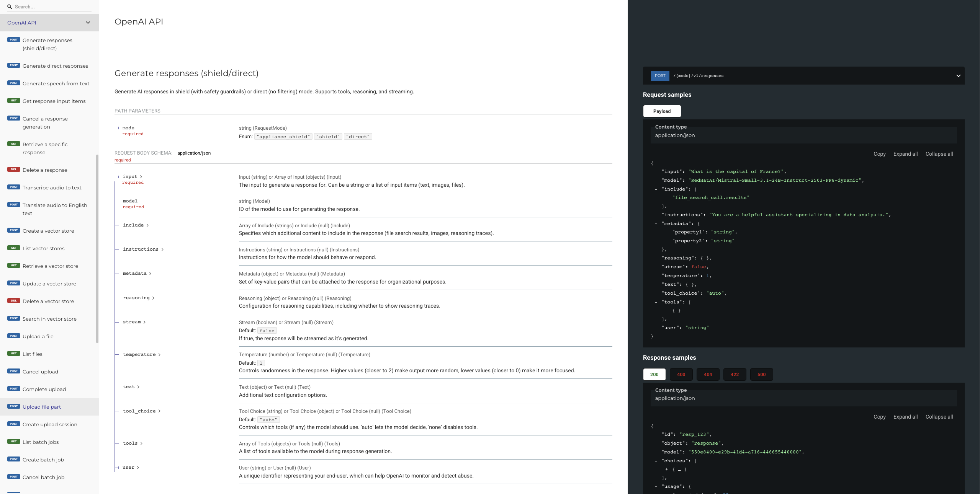Copy the request sample JSON
This screenshot has width=980, height=494.
click(880, 154)
